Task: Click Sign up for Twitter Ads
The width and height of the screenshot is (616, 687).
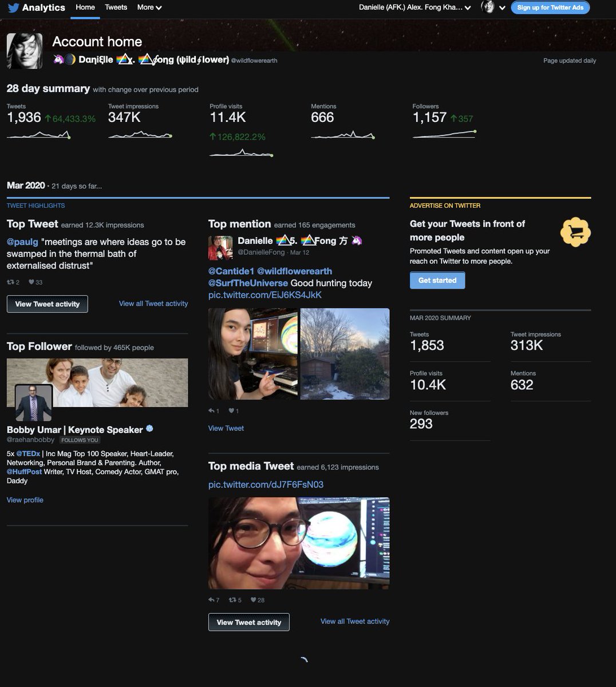Action: [x=550, y=7]
